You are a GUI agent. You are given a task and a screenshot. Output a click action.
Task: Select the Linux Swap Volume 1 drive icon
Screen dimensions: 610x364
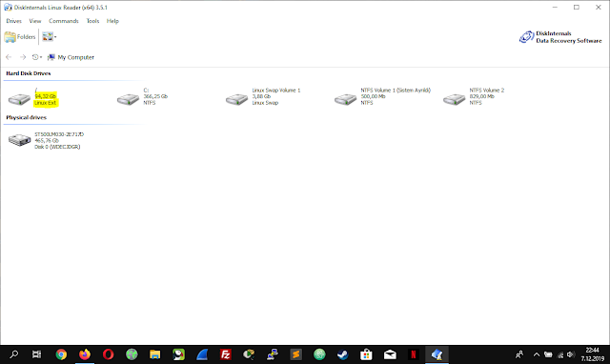[x=236, y=99]
